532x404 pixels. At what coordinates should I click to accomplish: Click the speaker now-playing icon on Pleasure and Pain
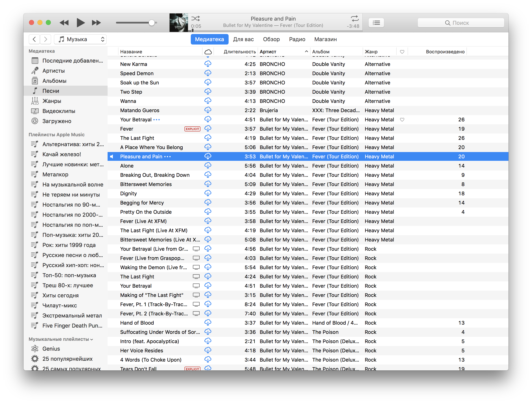[111, 157]
